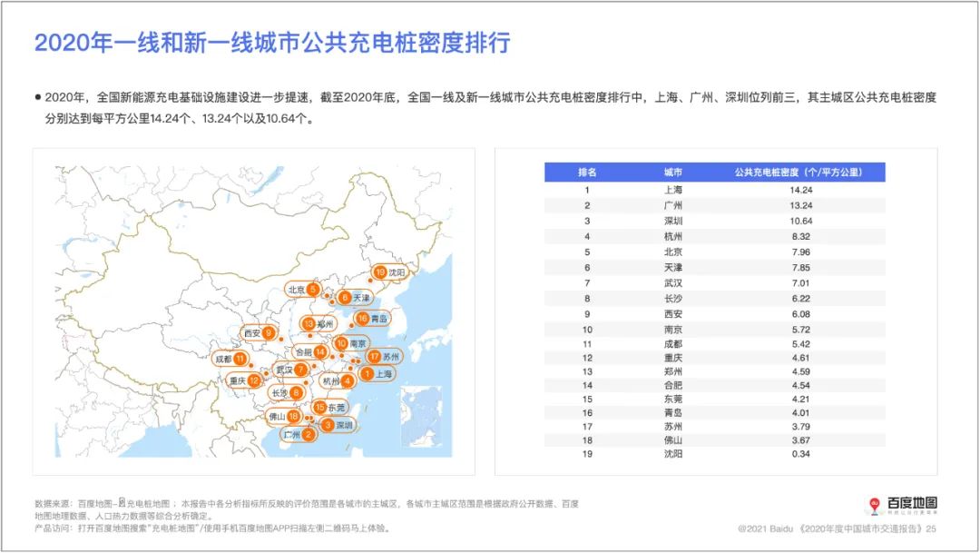The image size is (980, 553).
Task: Click the 3.67 density value
Action: point(800,440)
